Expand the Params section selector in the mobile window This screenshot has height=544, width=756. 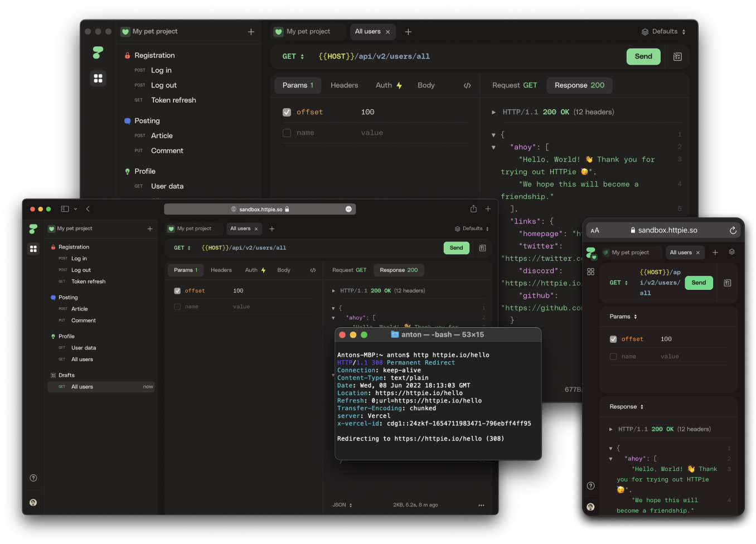pyautogui.click(x=623, y=317)
